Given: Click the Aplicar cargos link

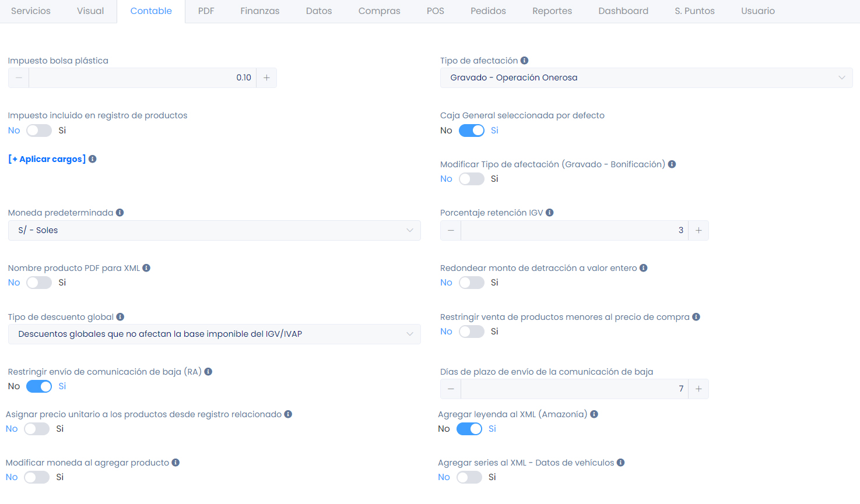Looking at the screenshot, I should [x=47, y=159].
